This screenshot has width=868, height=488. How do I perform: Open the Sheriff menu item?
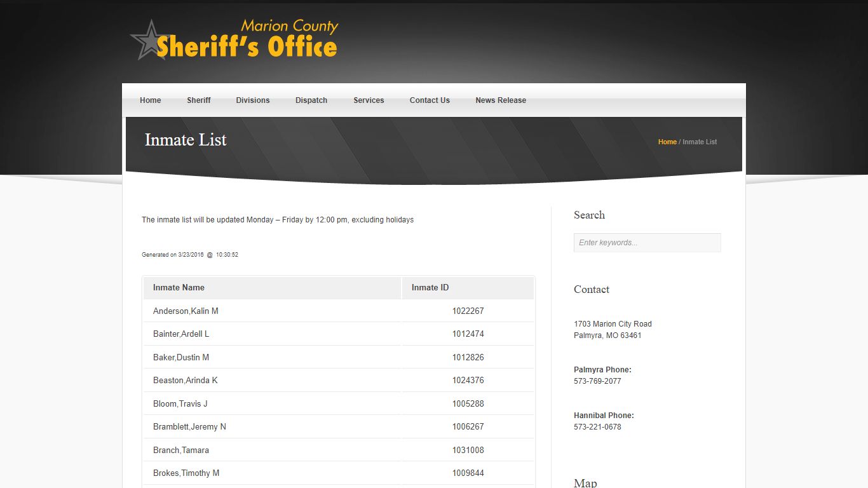(x=199, y=100)
